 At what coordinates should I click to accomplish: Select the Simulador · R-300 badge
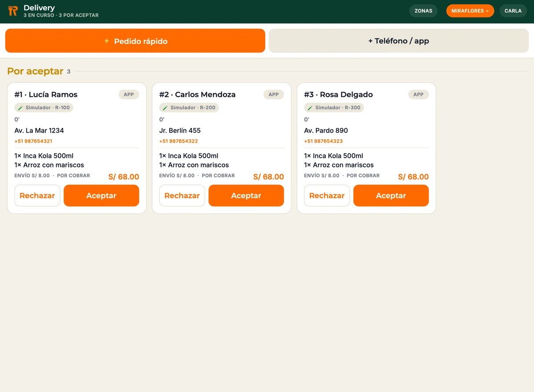(334, 108)
